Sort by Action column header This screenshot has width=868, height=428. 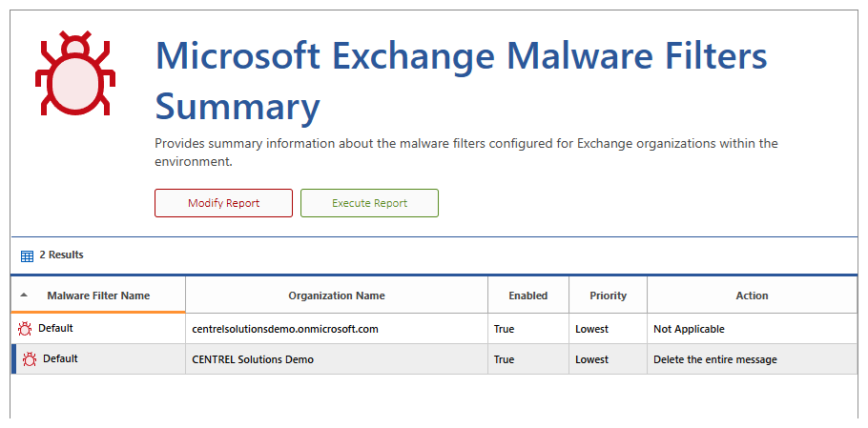point(752,296)
